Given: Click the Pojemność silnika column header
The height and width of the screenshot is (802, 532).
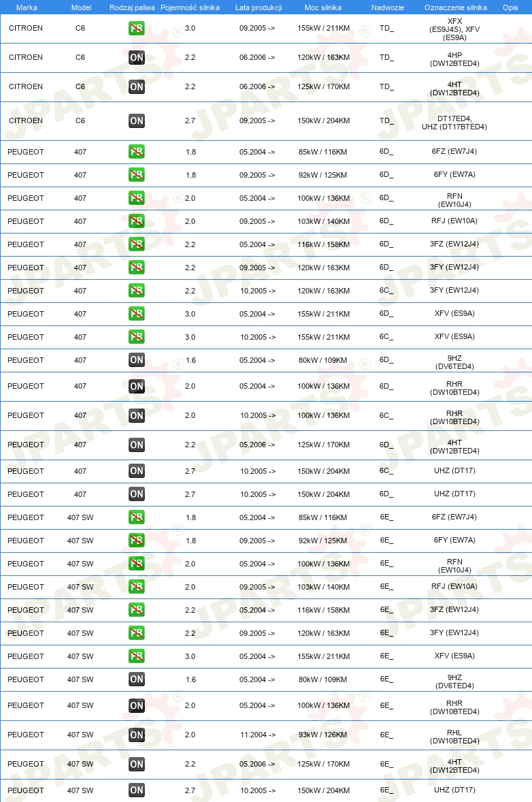Looking at the screenshot, I should tap(190, 7).
